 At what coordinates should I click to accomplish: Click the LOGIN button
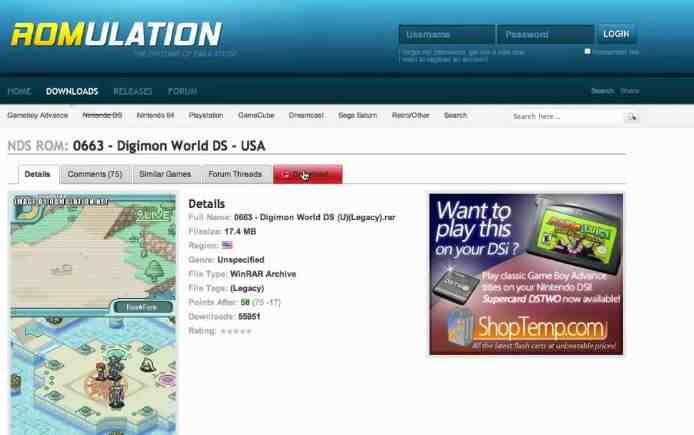(x=616, y=34)
